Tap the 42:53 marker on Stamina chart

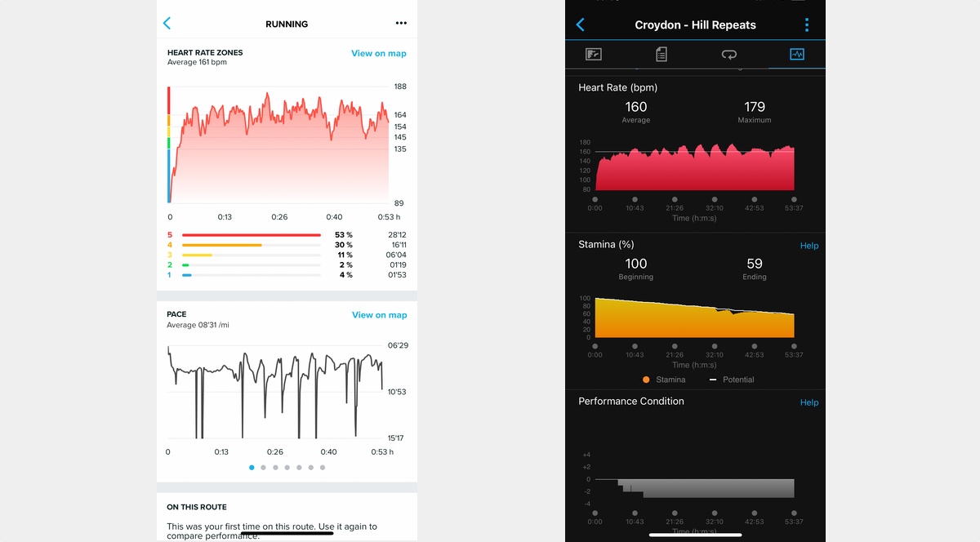click(754, 345)
